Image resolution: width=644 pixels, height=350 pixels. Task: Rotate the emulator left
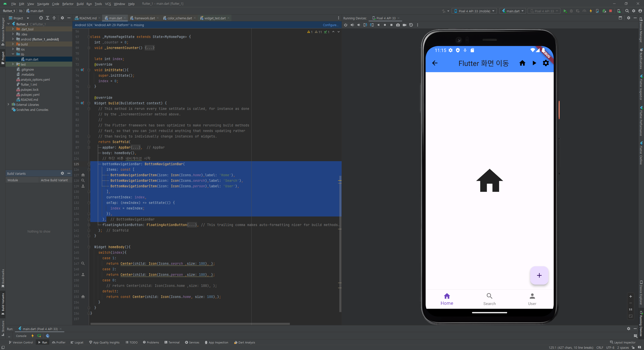point(365,25)
